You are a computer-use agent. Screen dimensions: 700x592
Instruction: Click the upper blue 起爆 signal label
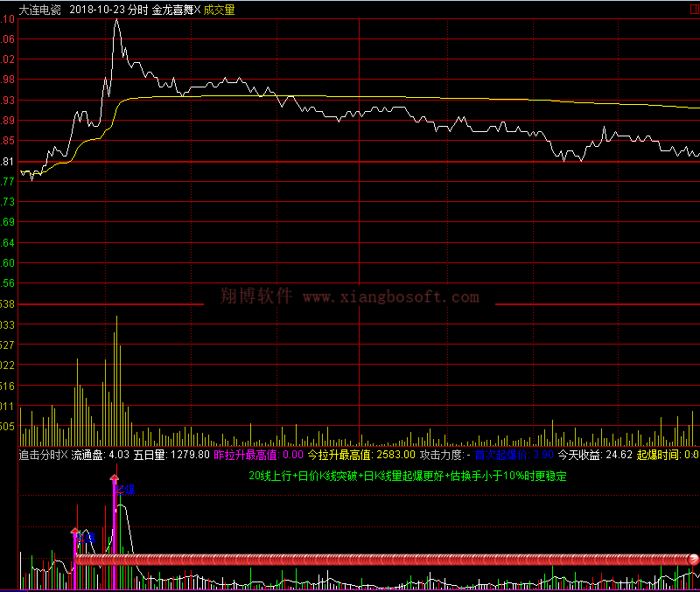[x=126, y=490]
